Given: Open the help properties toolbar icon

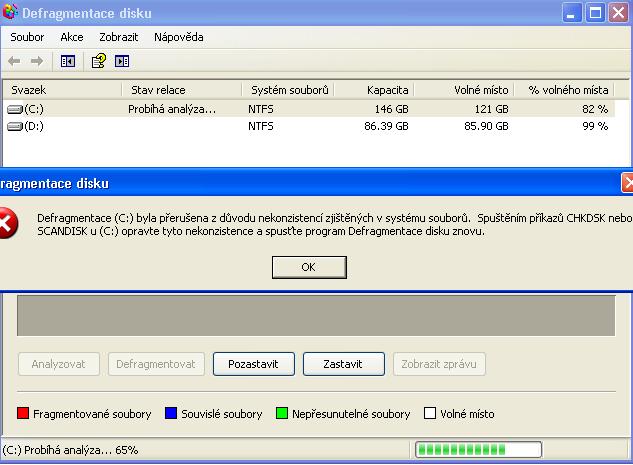Looking at the screenshot, I should pyautogui.click(x=99, y=61).
